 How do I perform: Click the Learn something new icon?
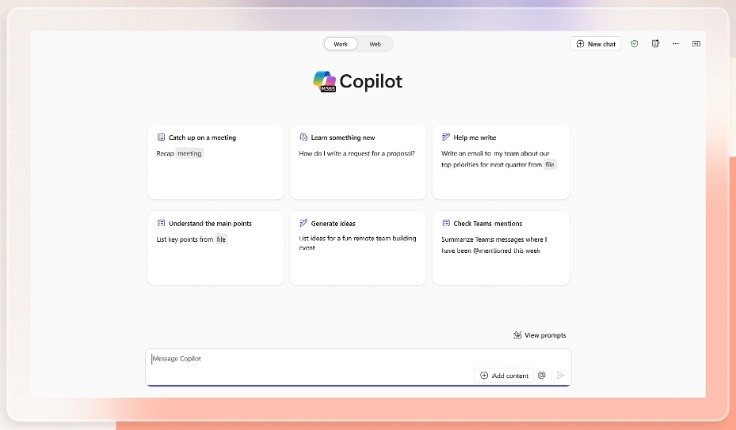point(303,137)
